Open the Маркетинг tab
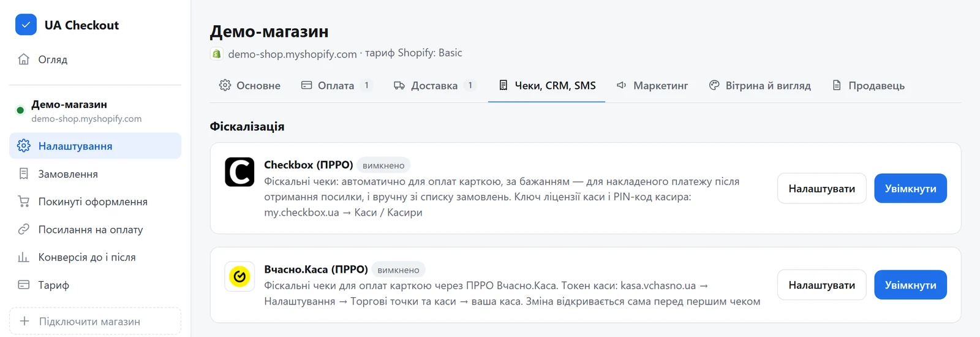This screenshot has width=980, height=337. pos(652,85)
